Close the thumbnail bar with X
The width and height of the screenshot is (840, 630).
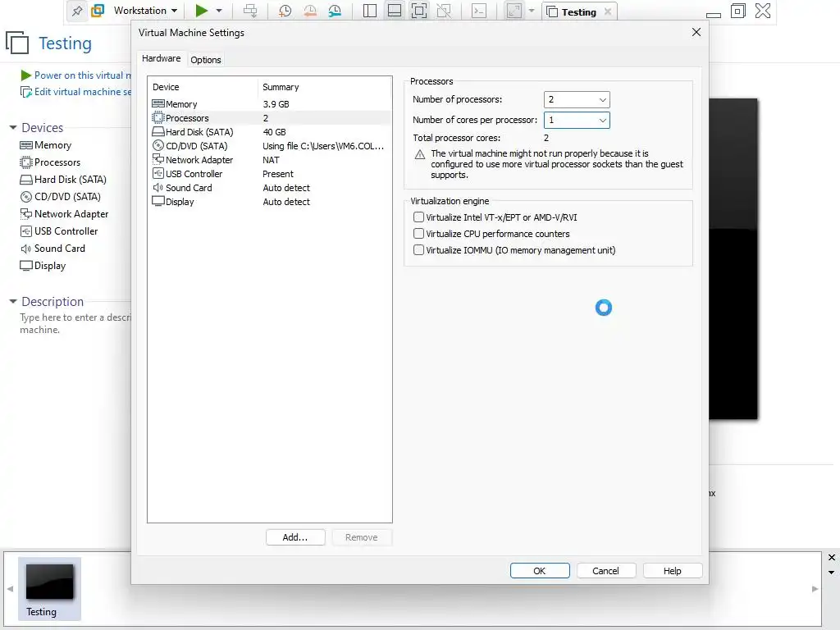832,557
